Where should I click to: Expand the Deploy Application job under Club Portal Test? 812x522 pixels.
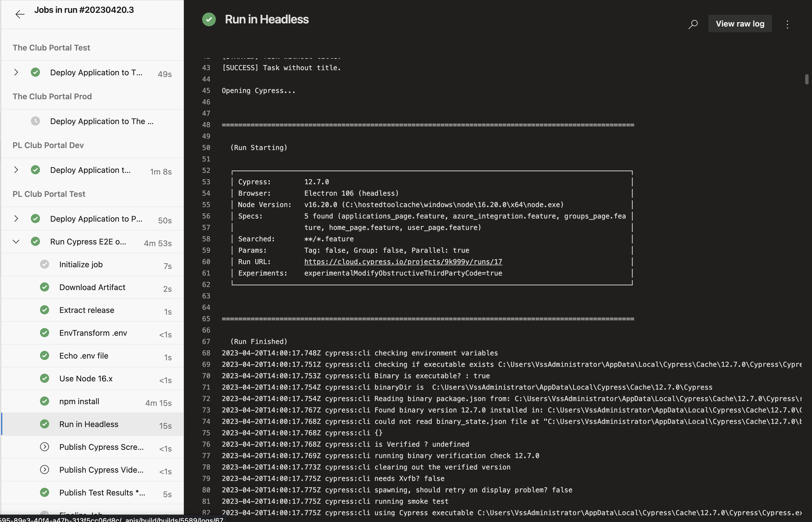(x=16, y=72)
